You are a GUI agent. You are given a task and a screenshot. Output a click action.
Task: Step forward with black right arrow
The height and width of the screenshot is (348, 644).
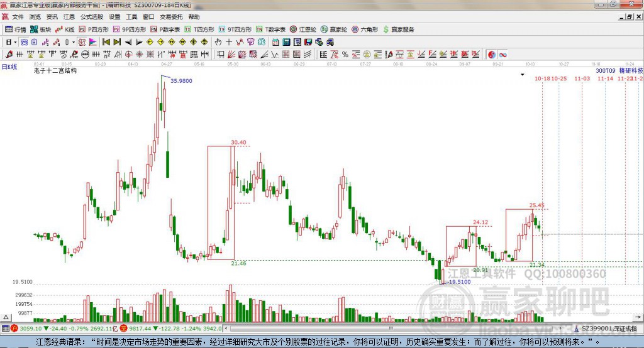coord(139,42)
